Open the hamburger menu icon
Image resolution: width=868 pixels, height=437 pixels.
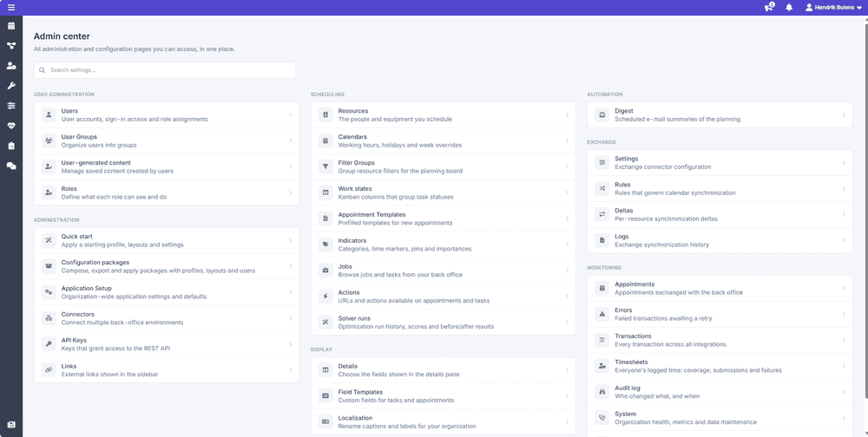click(x=11, y=7)
